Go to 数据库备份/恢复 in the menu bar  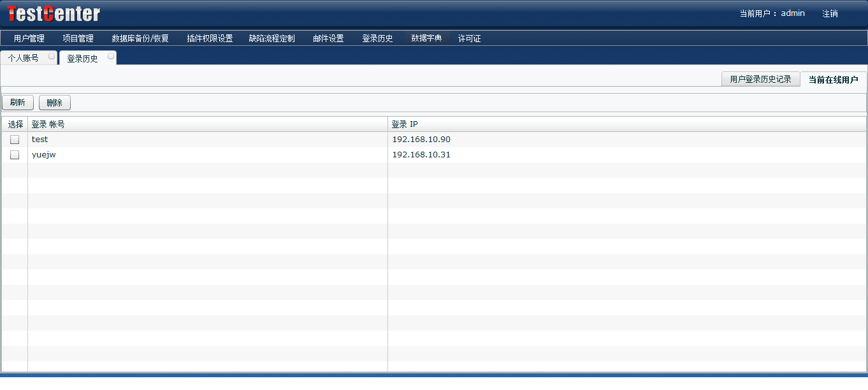point(140,38)
